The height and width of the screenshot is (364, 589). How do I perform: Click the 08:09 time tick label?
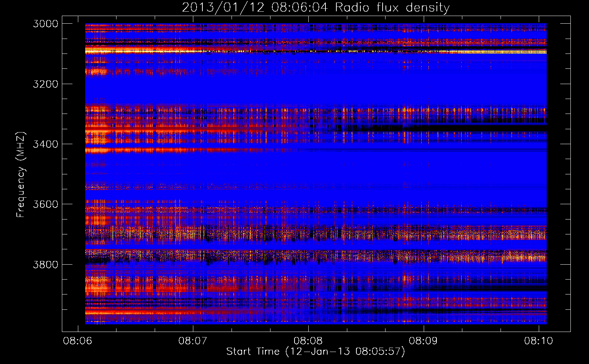(423, 341)
